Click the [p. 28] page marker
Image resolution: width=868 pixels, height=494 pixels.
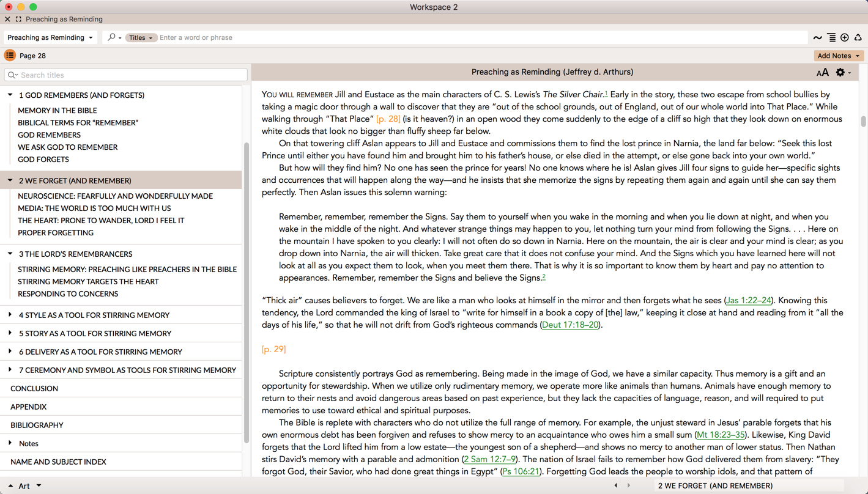coord(388,119)
